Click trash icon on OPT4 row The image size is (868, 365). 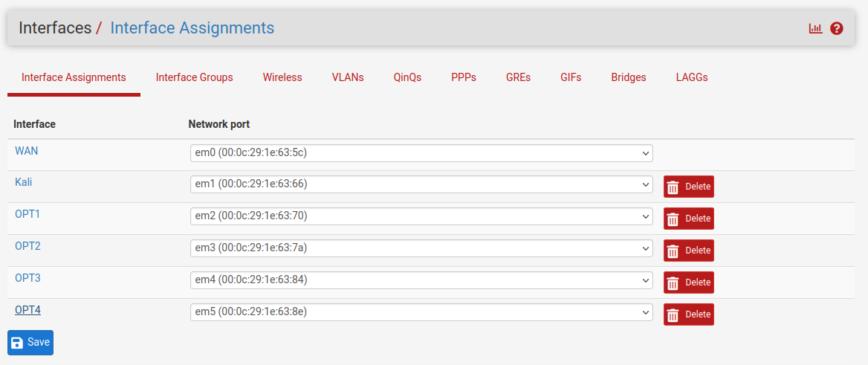(673, 314)
